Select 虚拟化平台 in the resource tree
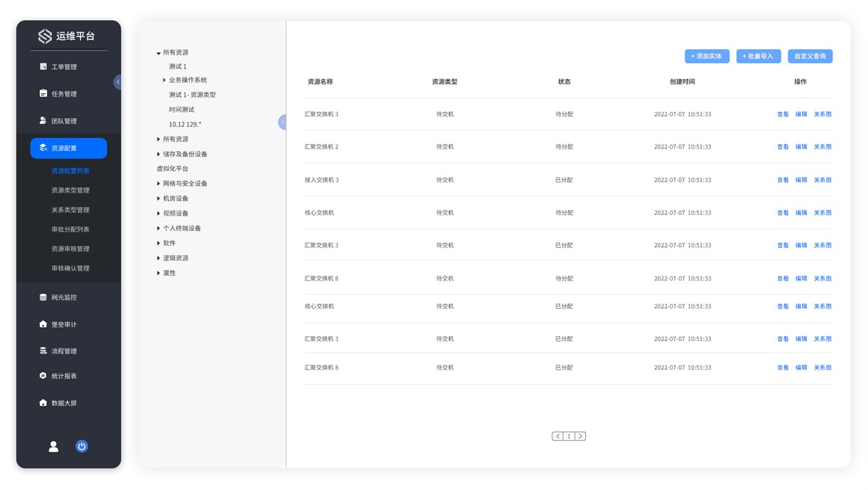This screenshot has width=868, height=490. pyautogui.click(x=172, y=169)
